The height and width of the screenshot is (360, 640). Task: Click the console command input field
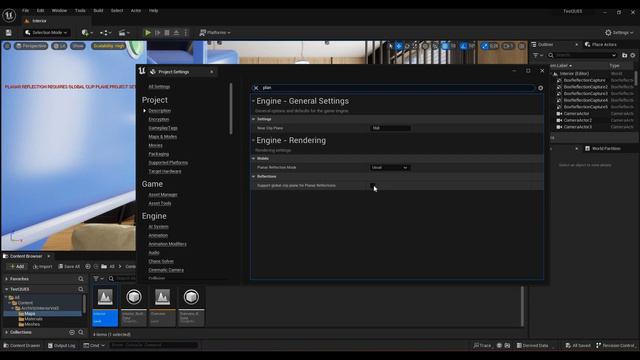pyautogui.click(x=154, y=345)
